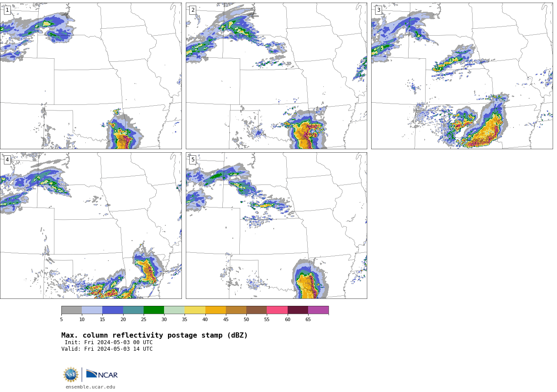Select the maroon 60-65 dBZ swatch
This screenshot has height=392, width=557.
(x=298, y=310)
